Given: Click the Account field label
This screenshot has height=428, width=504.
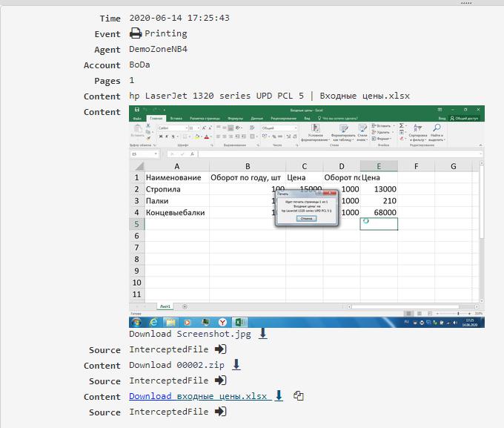Looking at the screenshot, I should point(102,65).
